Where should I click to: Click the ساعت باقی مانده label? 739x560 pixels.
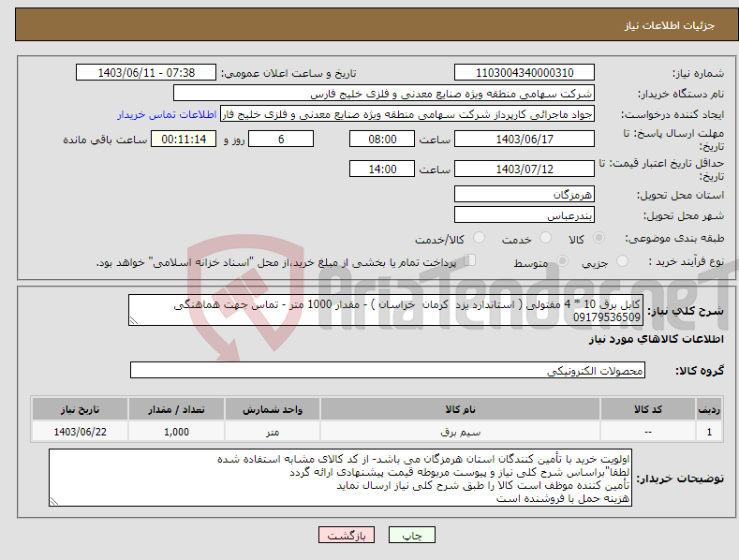coord(105,140)
